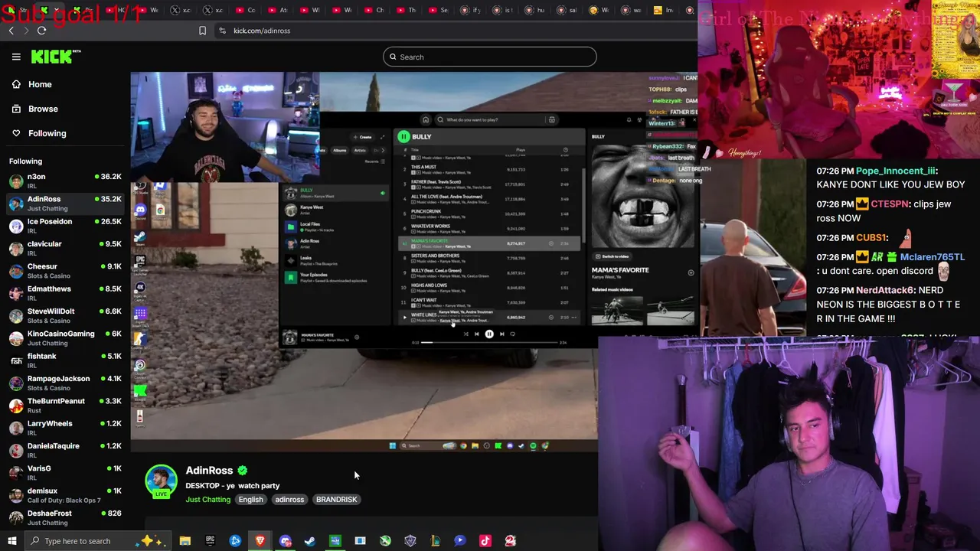The width and height of the screenshot is (980, 551).
Task: Reload the page in the browser
Action: (x=41, y=31)
